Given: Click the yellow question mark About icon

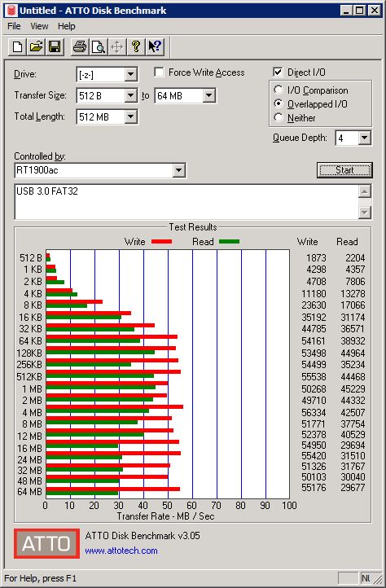Looking at the screenshot, I should coord(136,47).
